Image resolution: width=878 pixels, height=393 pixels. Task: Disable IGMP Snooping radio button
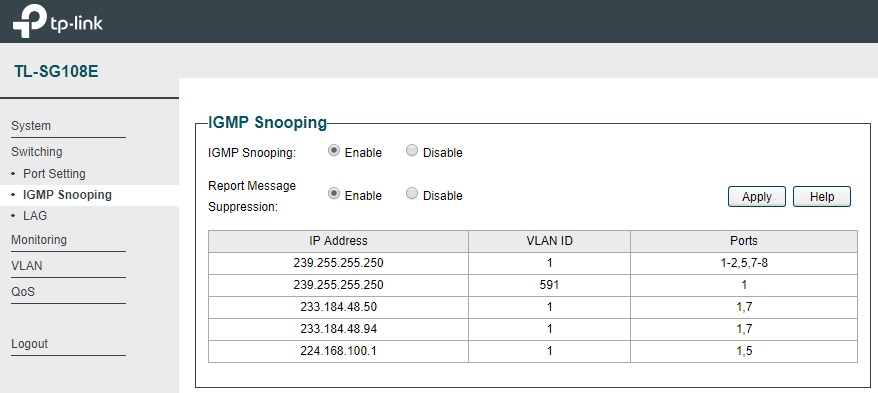412,151
